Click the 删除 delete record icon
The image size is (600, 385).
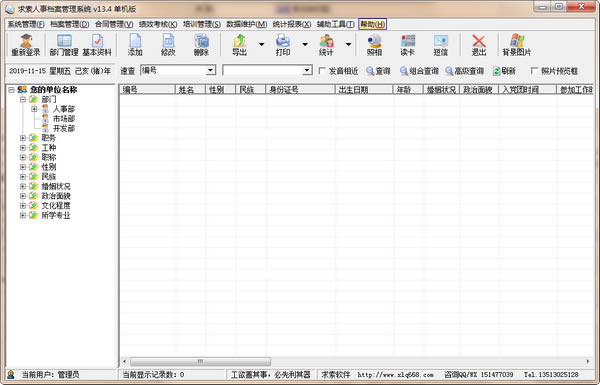(201, 45)
